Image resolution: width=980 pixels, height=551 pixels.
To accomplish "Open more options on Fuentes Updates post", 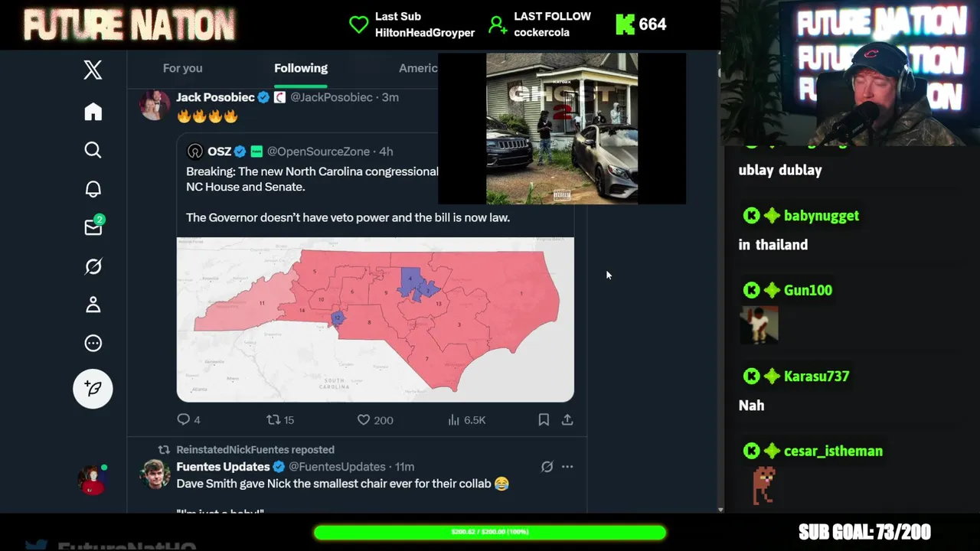I will pyautogui.click(x=567, y=466).
